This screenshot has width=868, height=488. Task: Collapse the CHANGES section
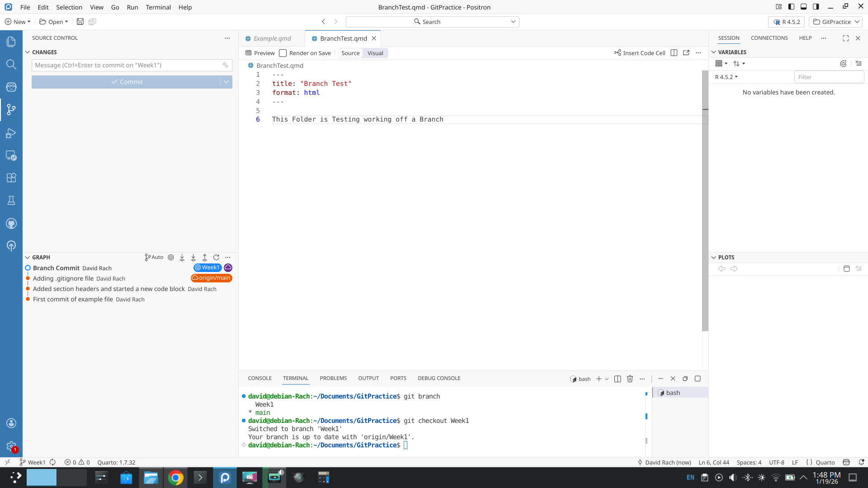click(x=28, y=52)
